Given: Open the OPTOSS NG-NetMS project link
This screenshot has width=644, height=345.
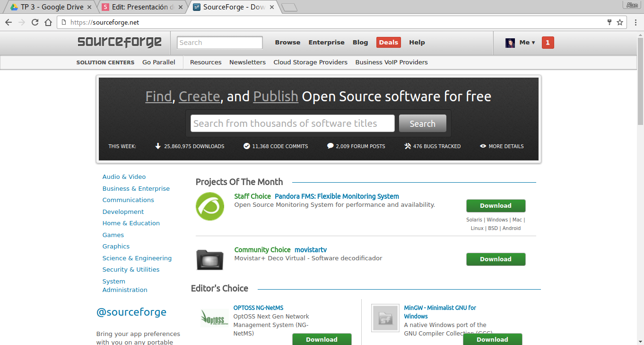Looking at the screenshot, I should coord(258,308).
